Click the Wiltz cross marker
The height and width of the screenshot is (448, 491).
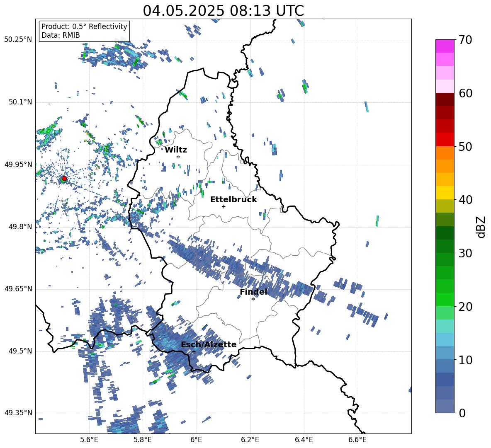click(178, 157)
